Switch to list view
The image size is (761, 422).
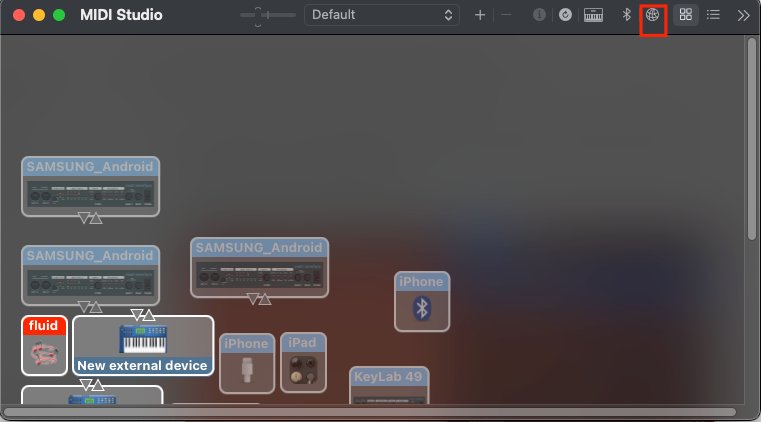click(x=713, y=15)
